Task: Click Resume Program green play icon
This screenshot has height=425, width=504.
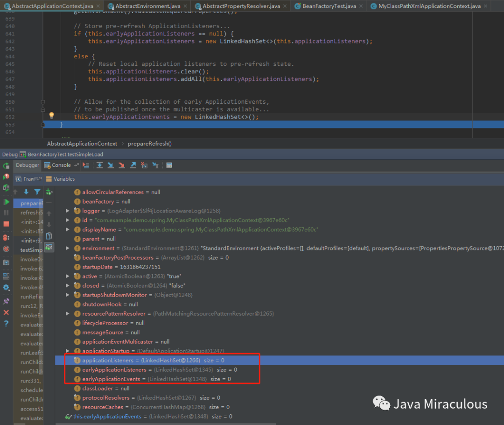Action: click(6, 202)
